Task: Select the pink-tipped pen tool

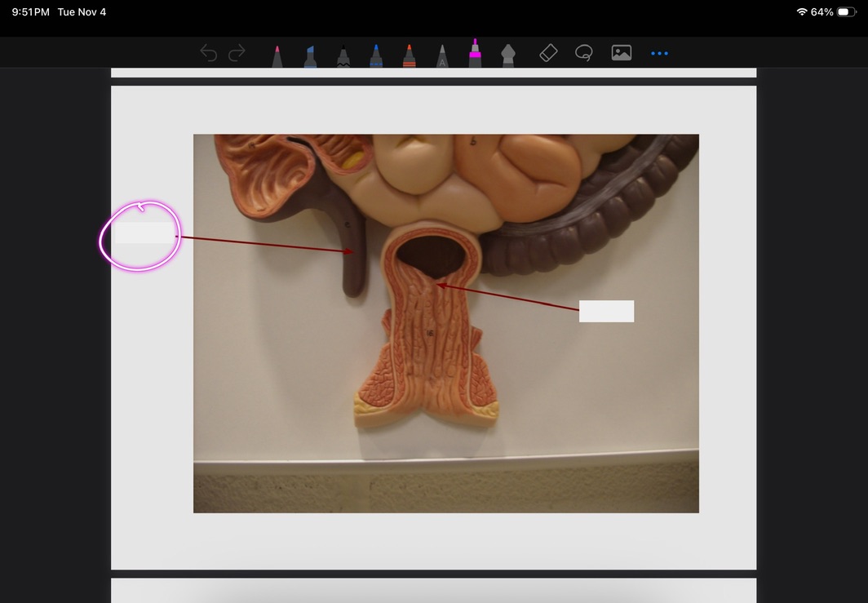Action: click(277, 56)
